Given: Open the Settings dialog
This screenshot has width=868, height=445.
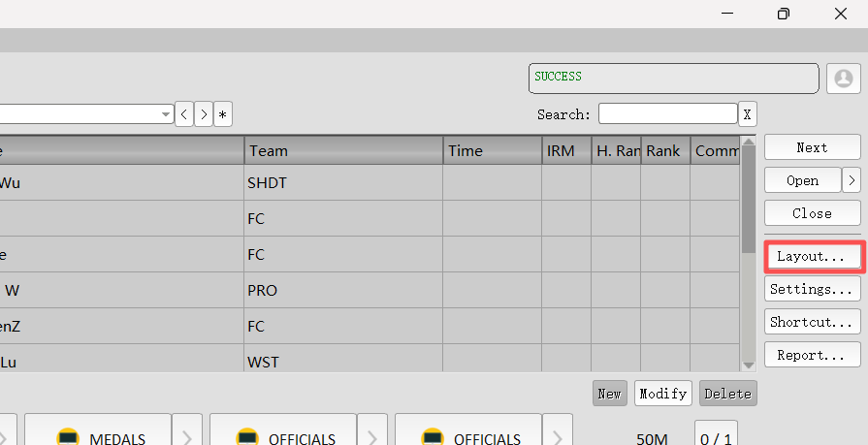Looking at the screenshot, I should (x=812, y=289).
